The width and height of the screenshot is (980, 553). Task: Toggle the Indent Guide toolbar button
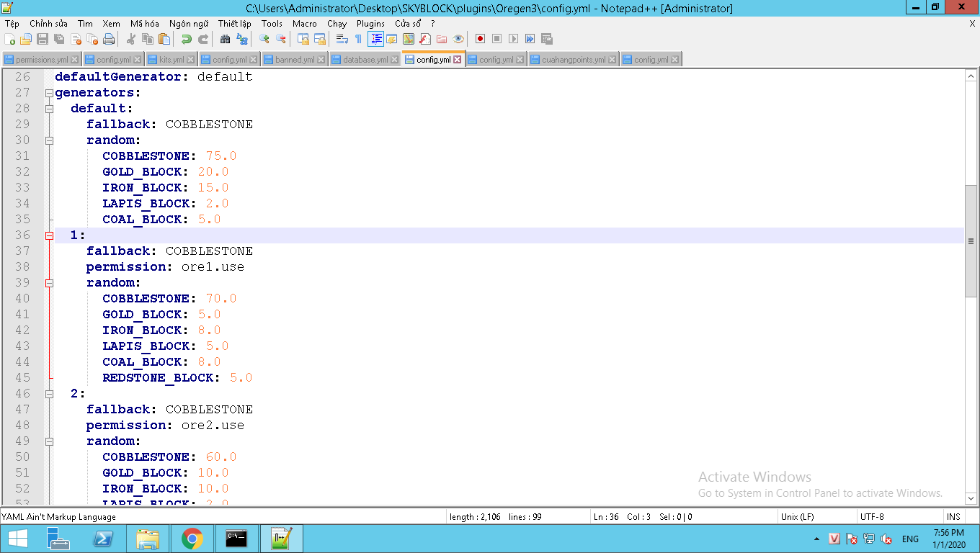(x=375, y=39)
